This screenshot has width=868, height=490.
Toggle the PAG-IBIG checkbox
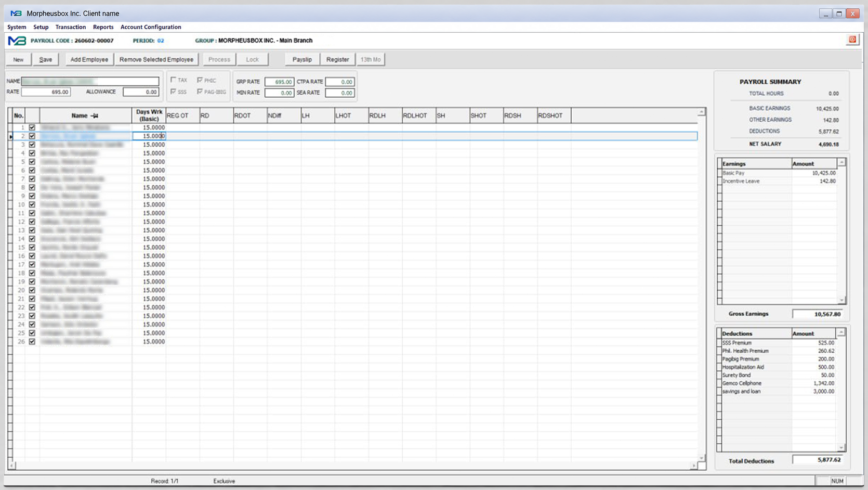click(200, 92)
